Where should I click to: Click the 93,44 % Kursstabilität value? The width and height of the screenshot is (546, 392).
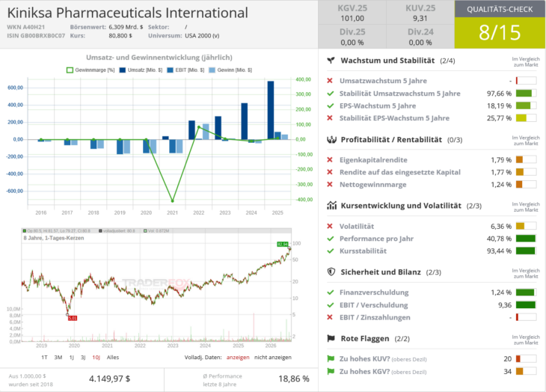coord(500,251)
